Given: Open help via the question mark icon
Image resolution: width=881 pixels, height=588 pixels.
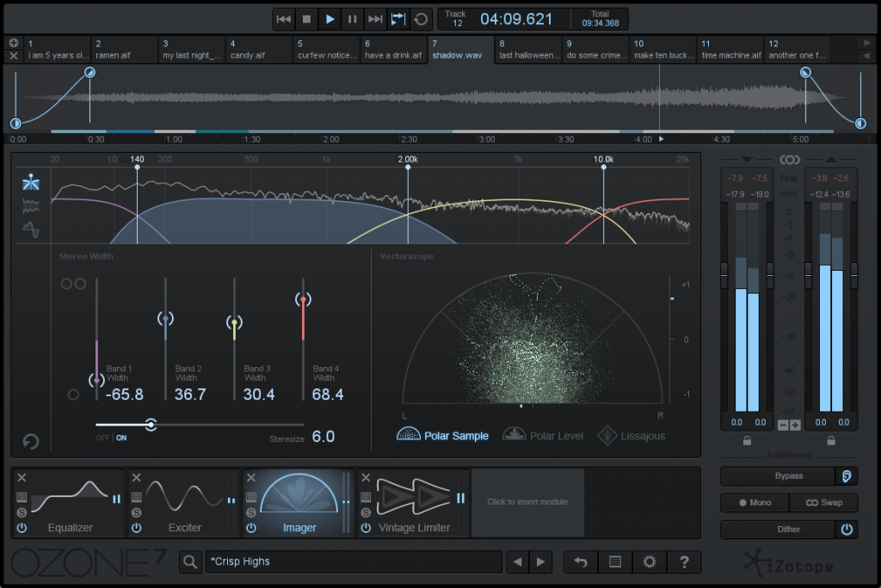Looking at the screenshot, I should point(684,561).
